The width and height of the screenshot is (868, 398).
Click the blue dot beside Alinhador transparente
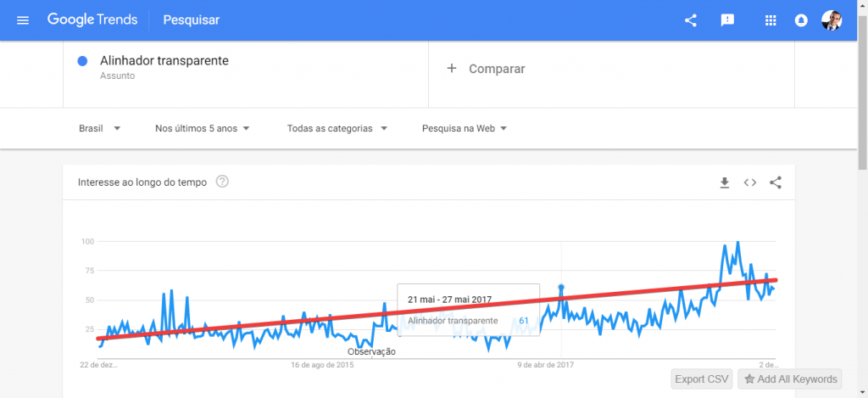(x=83, y=62)
